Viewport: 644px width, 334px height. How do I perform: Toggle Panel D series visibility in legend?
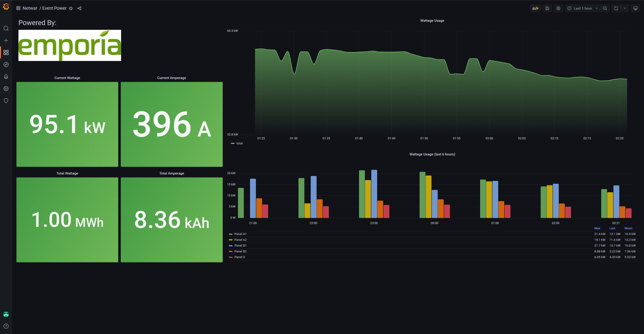click(239, 257)
